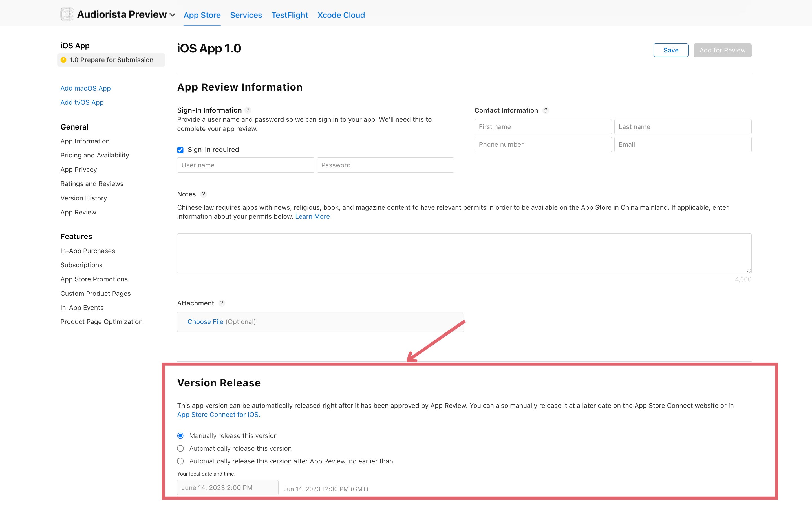Viewport: 812px width, 508px height.
Task: Show help for Attachment
Action: [222, 303]
